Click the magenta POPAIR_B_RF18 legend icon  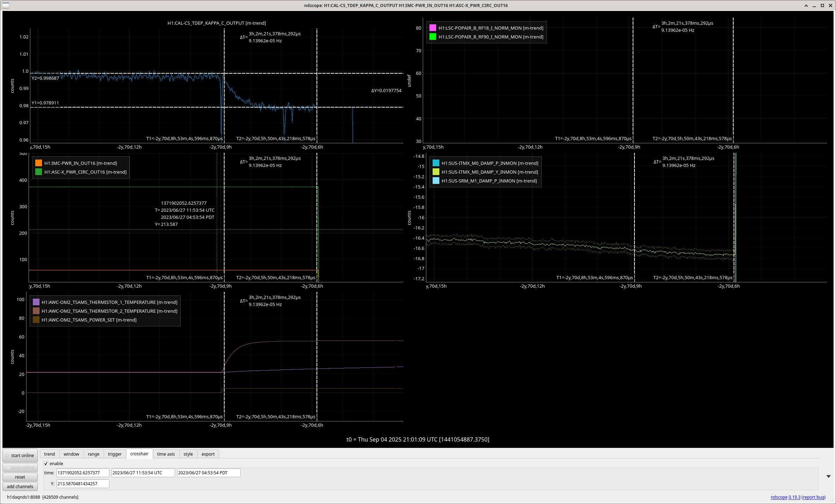[x=433, y=28]
